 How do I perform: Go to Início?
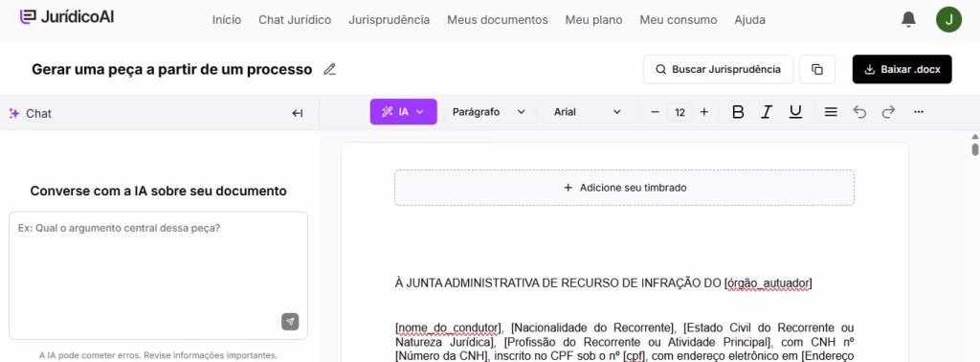(x=226, y=20)
